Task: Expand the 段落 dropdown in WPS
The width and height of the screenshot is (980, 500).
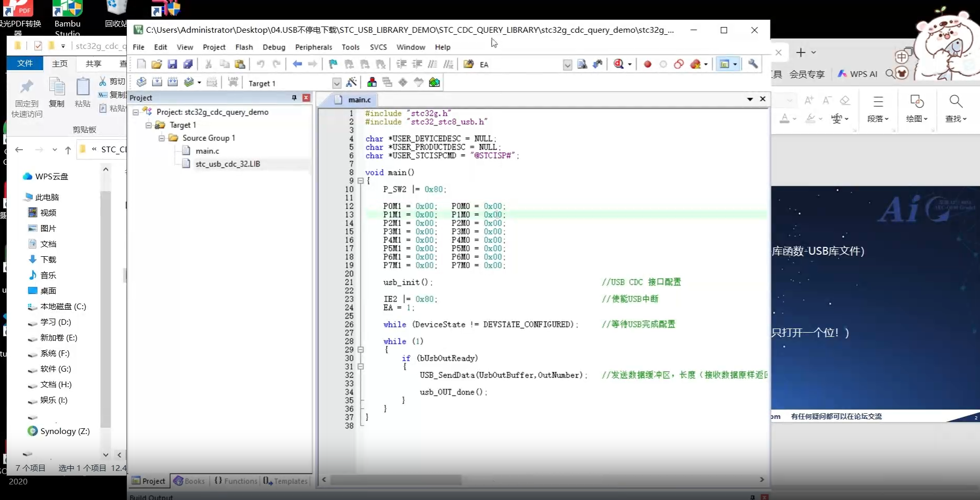Action: point(878,119)
